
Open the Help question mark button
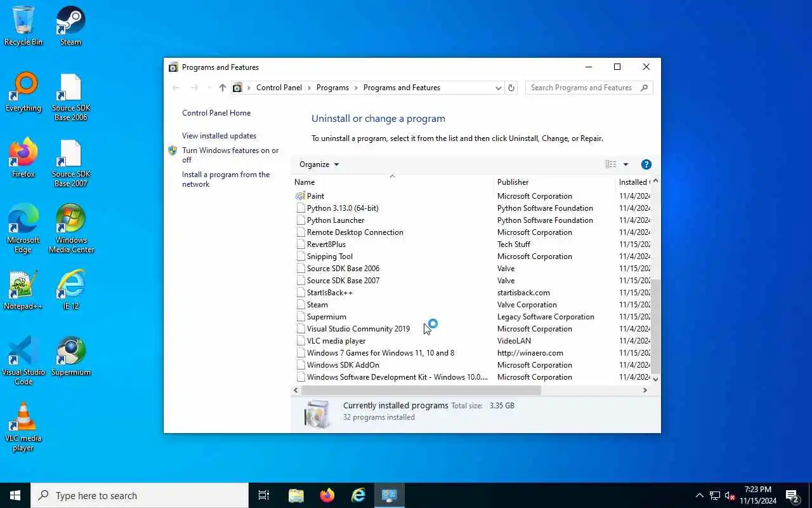click(646, 164)
